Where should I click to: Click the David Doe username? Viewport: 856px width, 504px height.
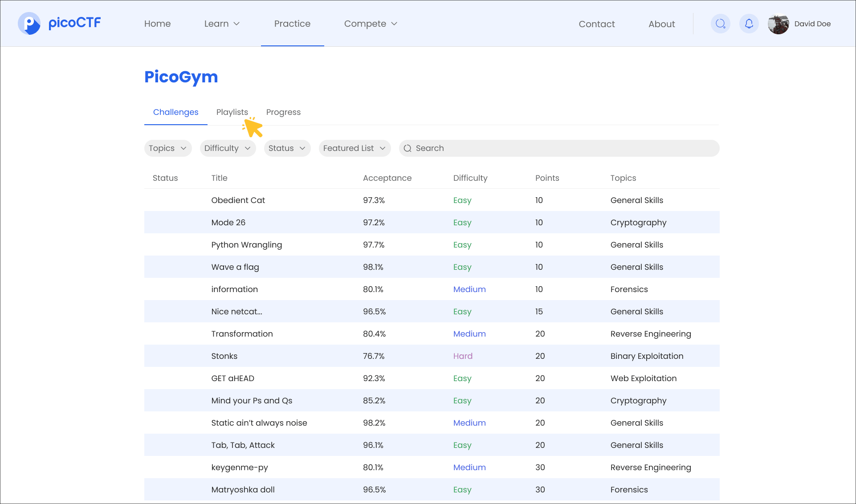tap(812, 24)
